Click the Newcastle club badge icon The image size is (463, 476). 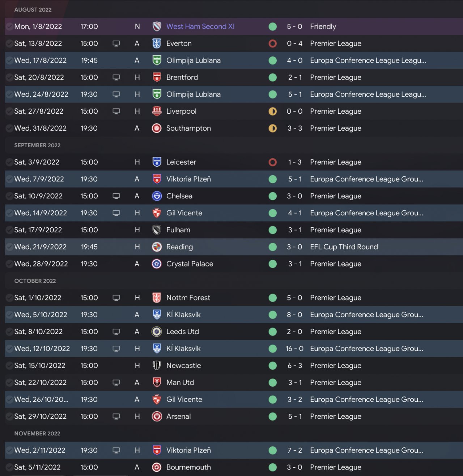coord(157,366)
